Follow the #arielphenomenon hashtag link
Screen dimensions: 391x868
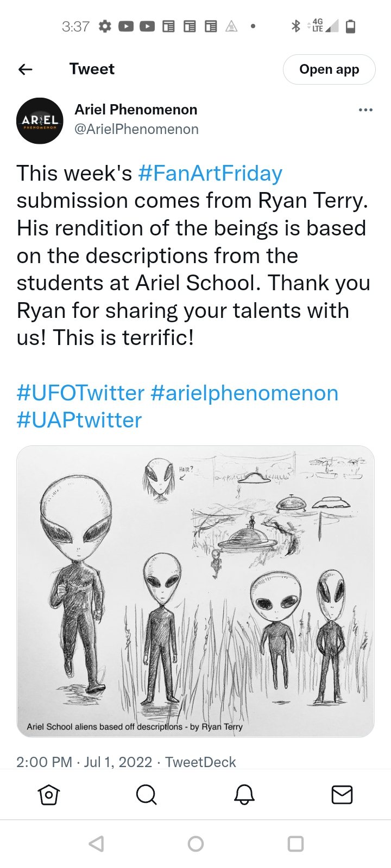(244, 393)
